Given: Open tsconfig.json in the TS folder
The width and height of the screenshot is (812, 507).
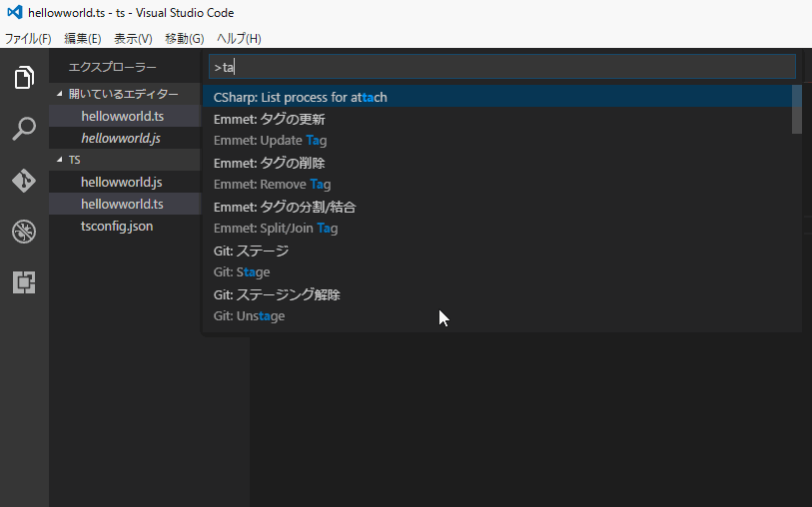Looking at the screenshot, I should 125,227.
